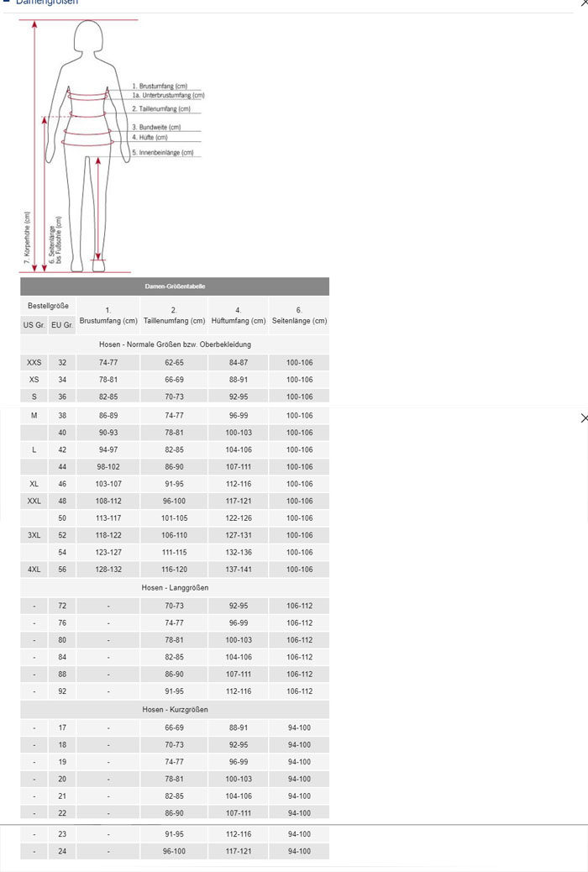The height and width of the screenshot is (872, 588).
Task: Click bust value '94-97' in size L row
Action: pos(108,450)
